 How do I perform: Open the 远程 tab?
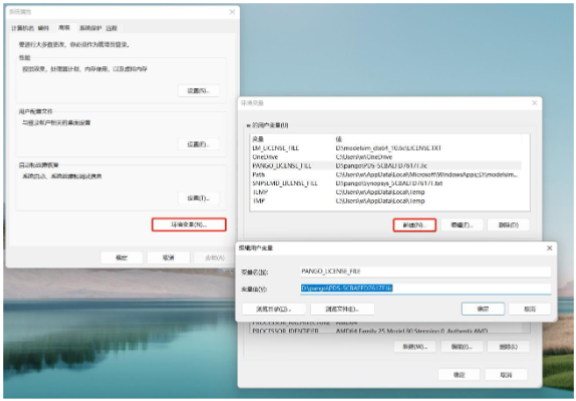click(111, 28)
